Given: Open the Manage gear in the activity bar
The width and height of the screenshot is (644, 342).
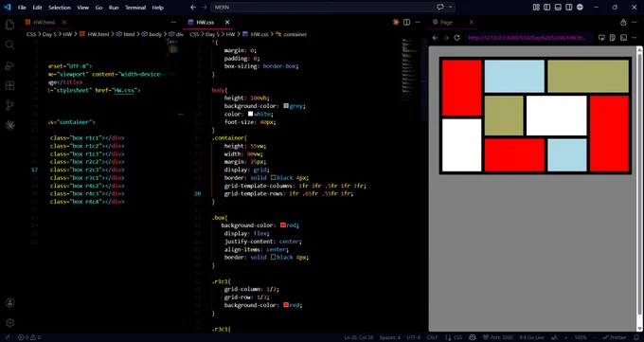Looking at the screenshot, I should tap(9, 323).
